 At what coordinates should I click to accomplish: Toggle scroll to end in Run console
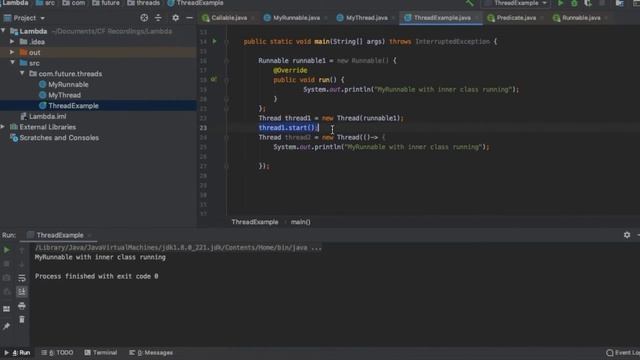pos(22,291)
